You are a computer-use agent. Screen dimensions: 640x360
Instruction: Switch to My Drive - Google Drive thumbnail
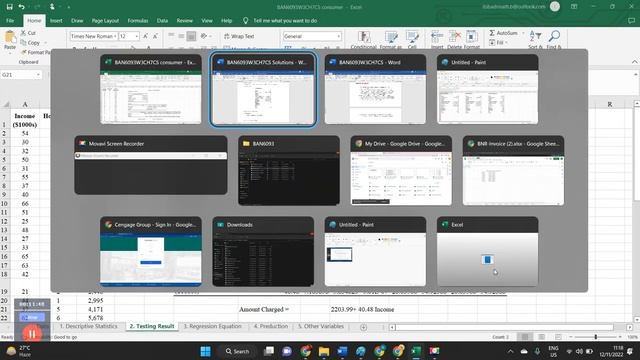coord(401,171)
